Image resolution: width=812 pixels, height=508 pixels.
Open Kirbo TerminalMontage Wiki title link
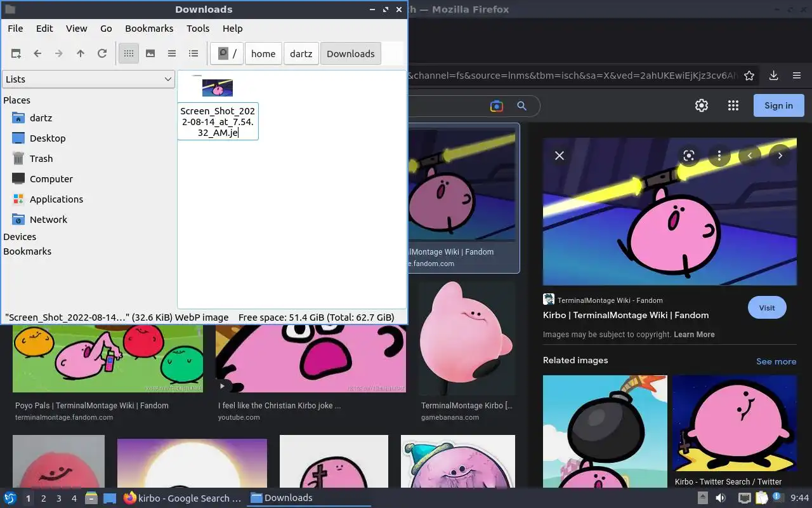pyautogui.click(x=625, y=315)
